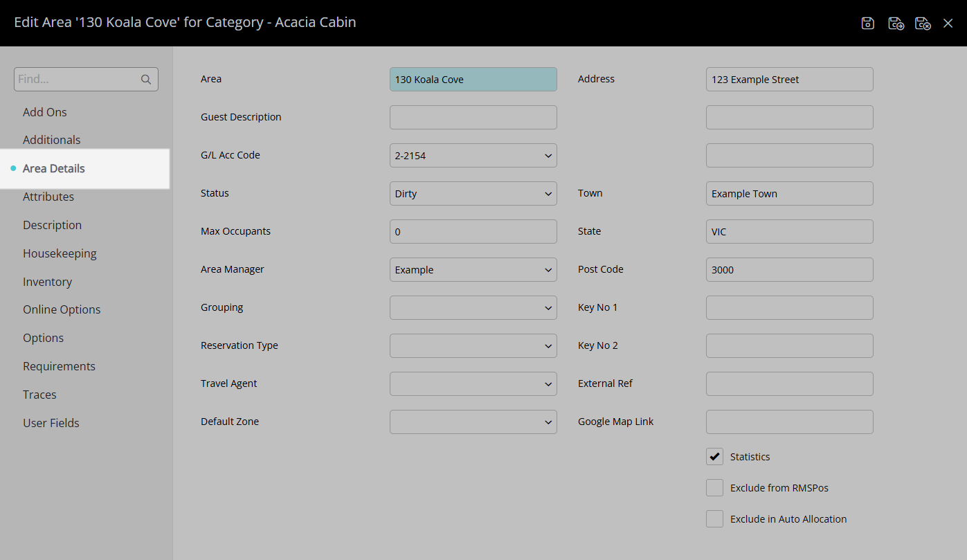Expand the Grouping dropdown
967x560 pixels.
pos(473,308)
